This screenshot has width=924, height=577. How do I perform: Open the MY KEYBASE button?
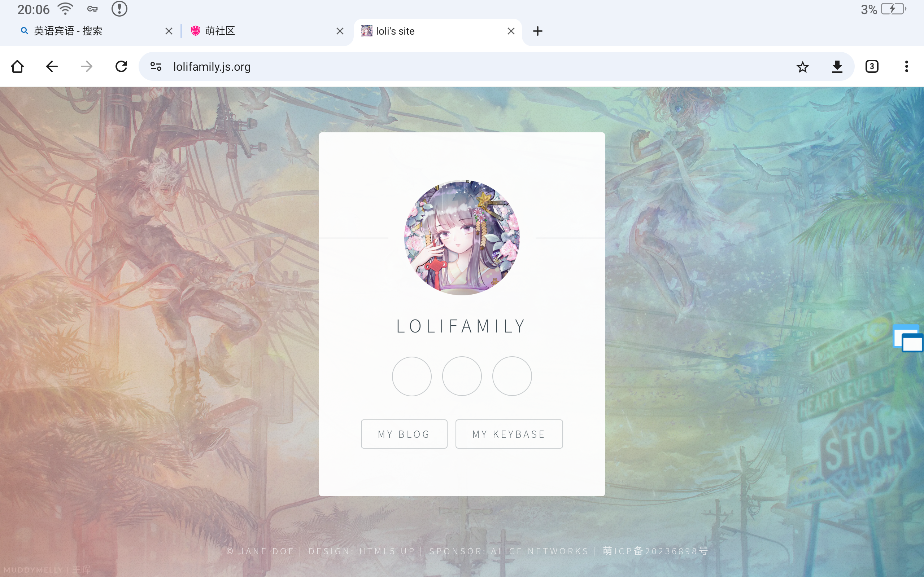509,434
